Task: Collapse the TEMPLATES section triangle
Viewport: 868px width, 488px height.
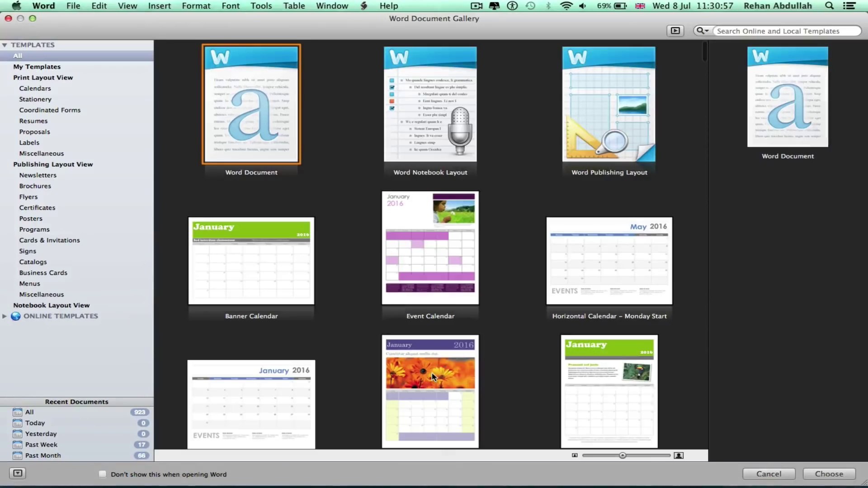Action: click(5, 45)
